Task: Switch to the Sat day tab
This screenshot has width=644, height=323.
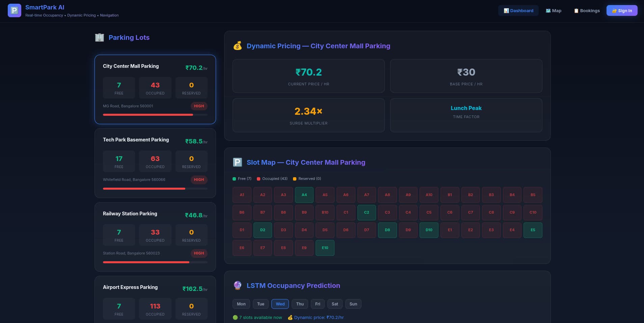Action: click(x=335, y=304)
